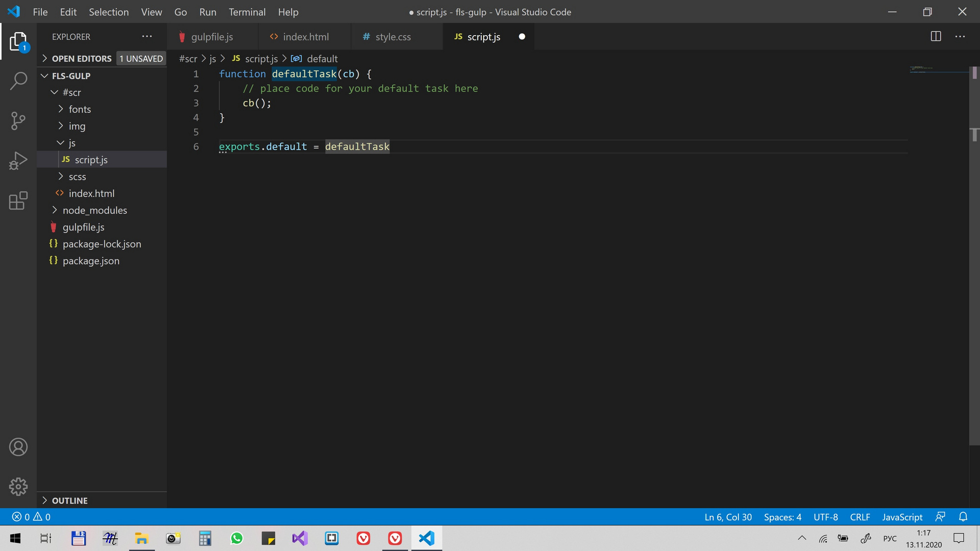Open the Search view in activity bar
The width and height of the screenshot is (980, 551).
pyautogui.click(x=18, y=81)
